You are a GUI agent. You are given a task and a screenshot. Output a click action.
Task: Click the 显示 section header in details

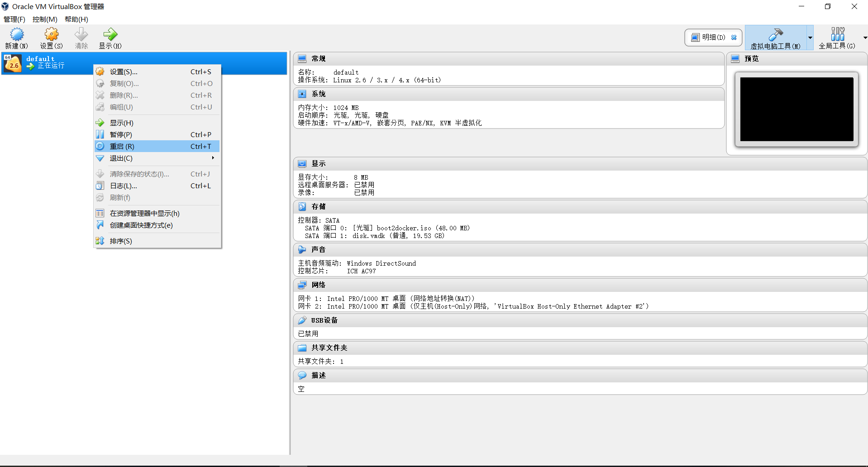(x=580, y=164)
